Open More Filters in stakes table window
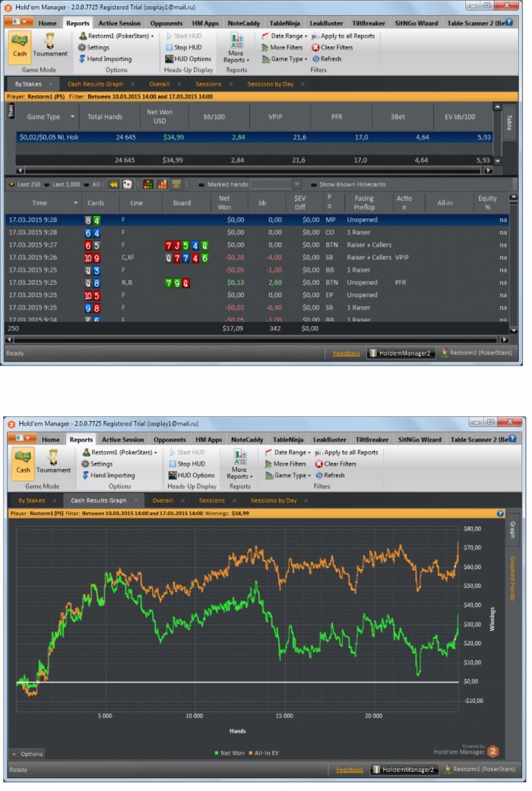532x791 pixels. click(x=282, y=47)
